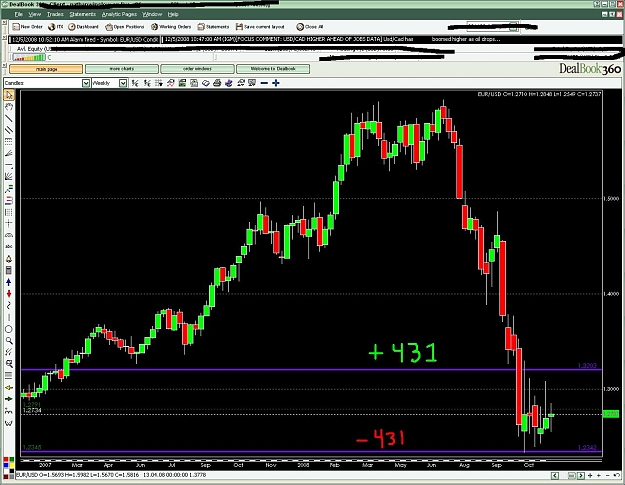The width and height of the screenshot is (625, 485).
Task: Pick the blue color swatch
Action: tap(6, 465)
